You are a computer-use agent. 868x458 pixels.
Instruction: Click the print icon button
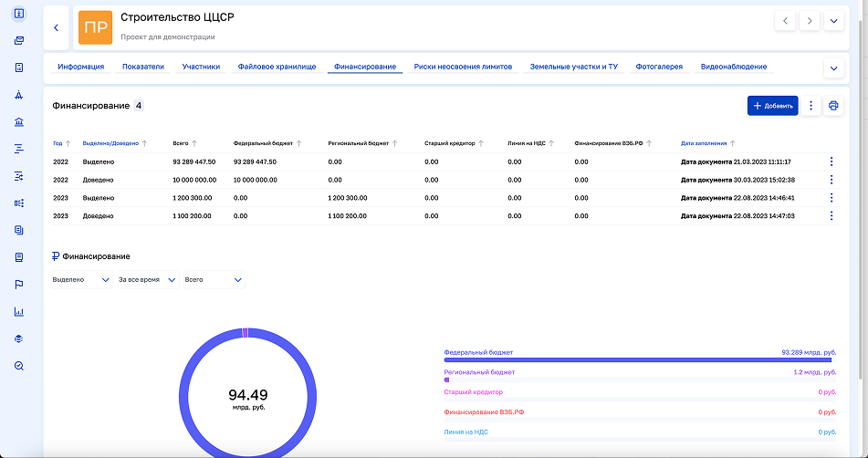pos(832,106)
